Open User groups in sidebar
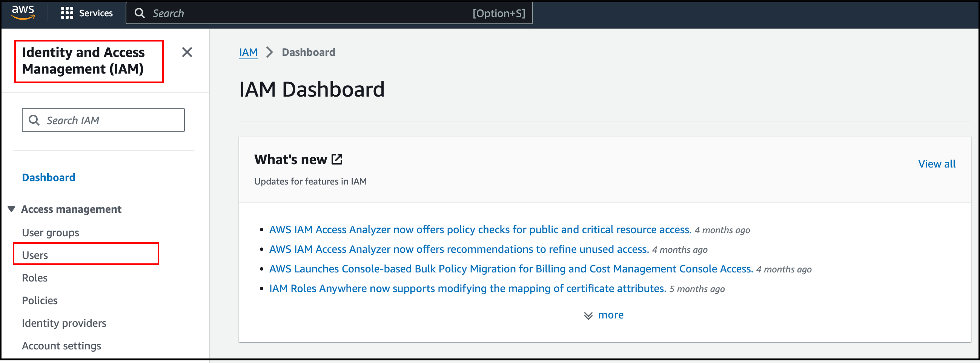 tap(51, 232)
